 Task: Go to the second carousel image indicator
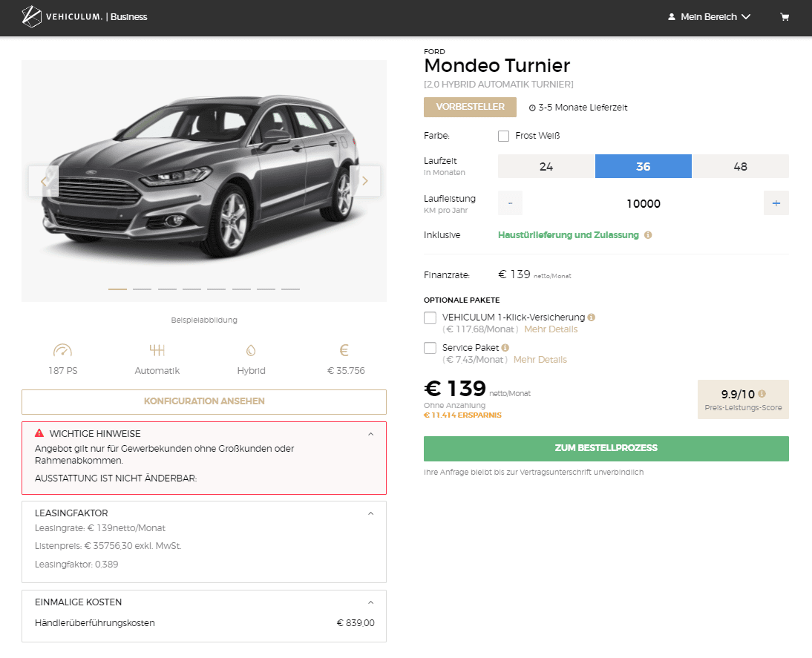coord(142,289)
